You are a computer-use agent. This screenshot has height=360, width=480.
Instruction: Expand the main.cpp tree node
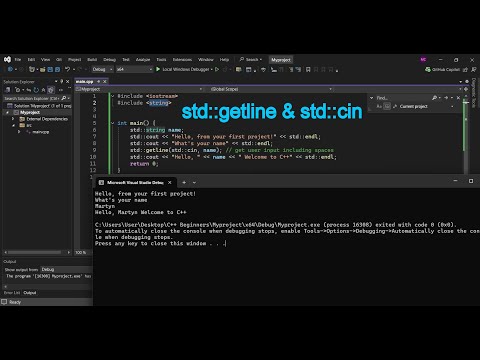click(19, 132)
